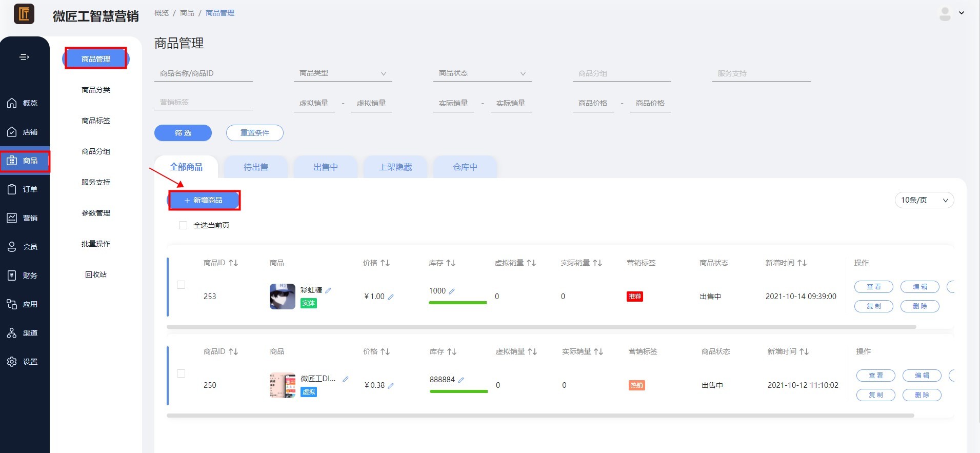The image size is (980, 453).
Task: Click 查看 for product 253
Action: click(874, 287)
